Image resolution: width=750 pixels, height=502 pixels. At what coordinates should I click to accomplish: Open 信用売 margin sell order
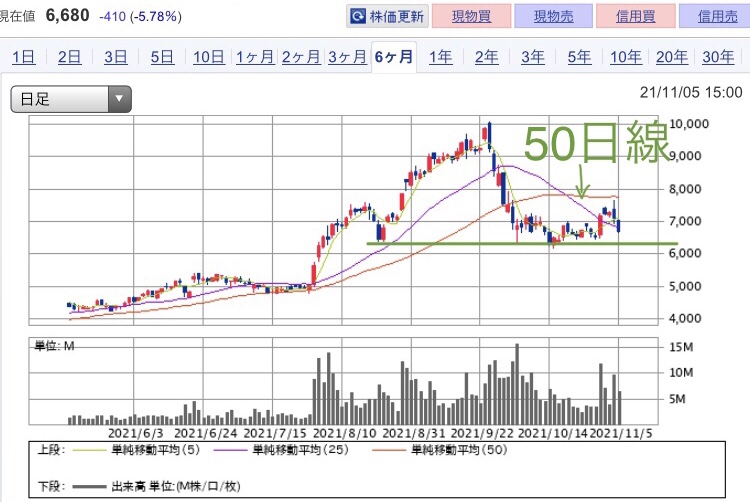click(716, 16)
